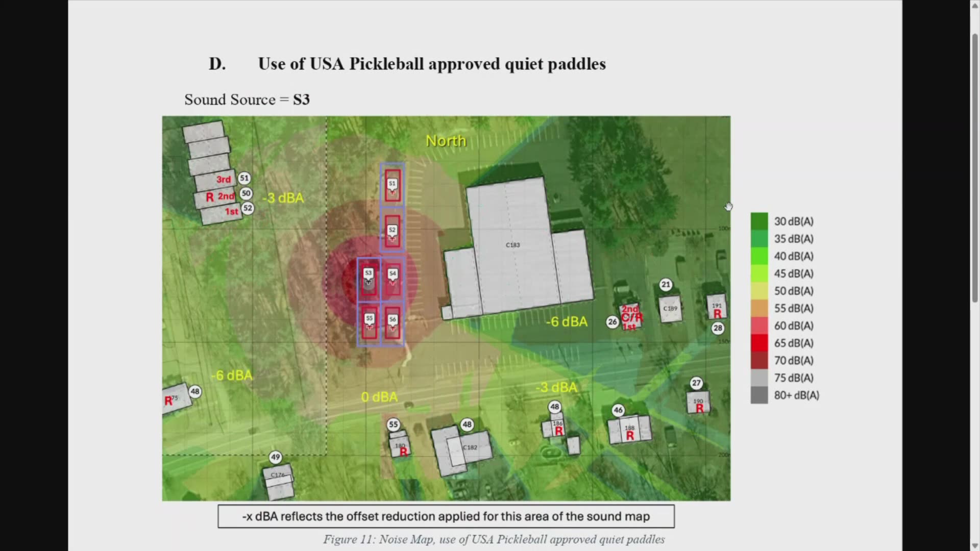Viewport: 980px width, 551px height.
Task: Click the 'C182' building label
Action: (470, 447)
